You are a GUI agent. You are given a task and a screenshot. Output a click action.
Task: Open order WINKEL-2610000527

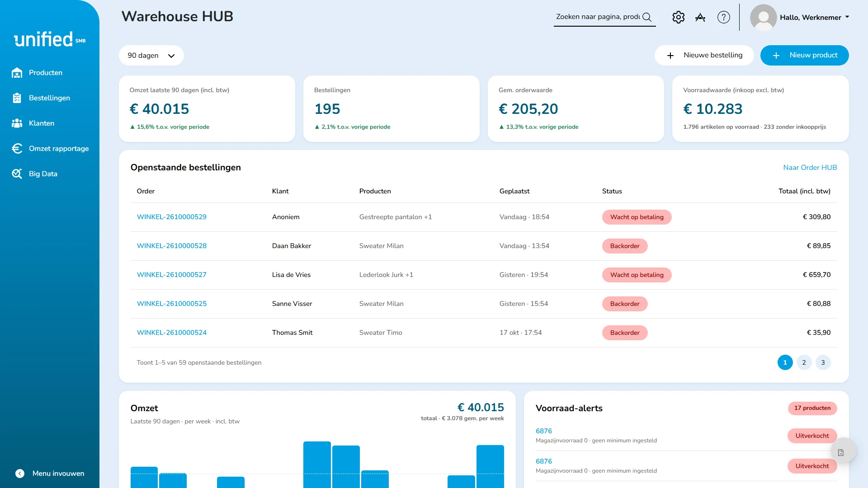coord(171,275)
